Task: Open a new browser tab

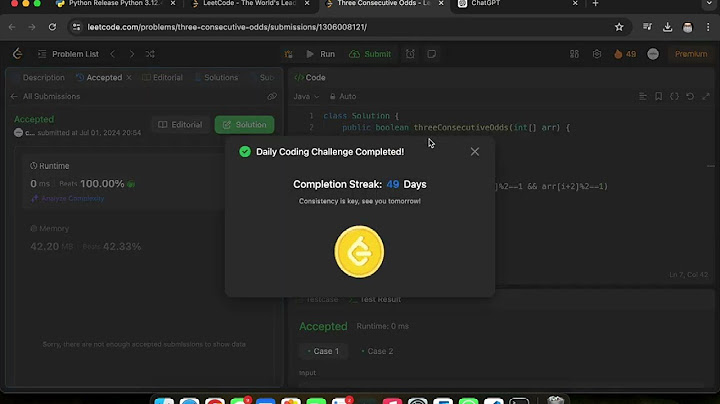Action: (x=596, y=4)
